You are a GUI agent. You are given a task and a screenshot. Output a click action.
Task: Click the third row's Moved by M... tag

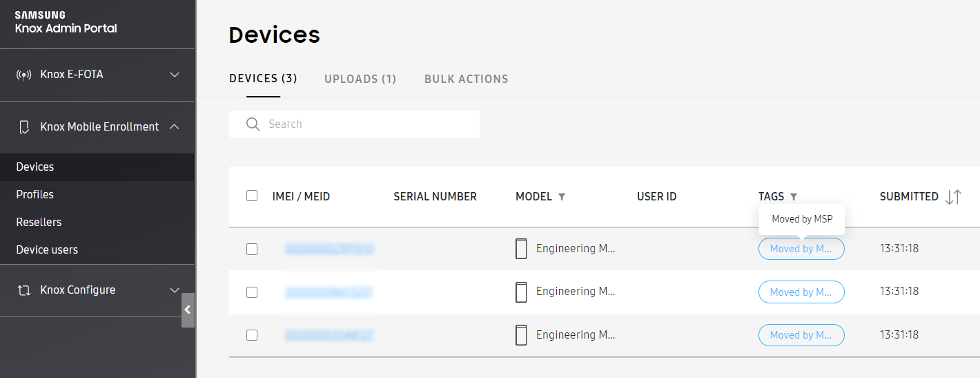pyautogui.click(x=801, y=335)
